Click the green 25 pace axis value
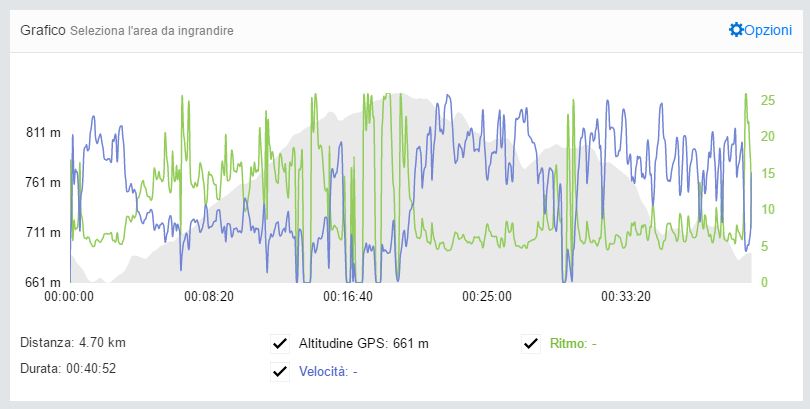Viewport: 810px width, 409px height. click(768, 100)
